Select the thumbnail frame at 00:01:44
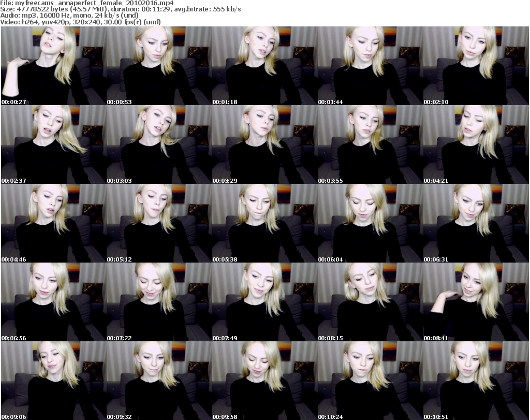 tap(371, 66)
